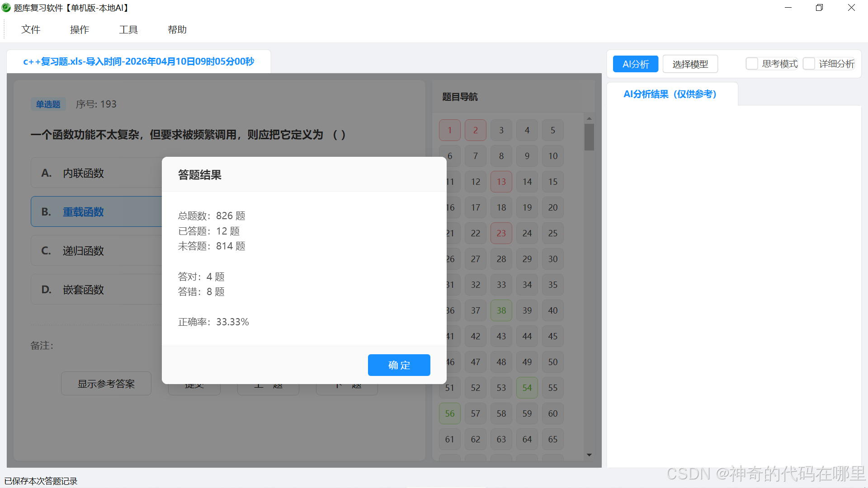Click the 确定 button in result dialog
The height and width of the screenshot is (488, 868).
(399, 365)
